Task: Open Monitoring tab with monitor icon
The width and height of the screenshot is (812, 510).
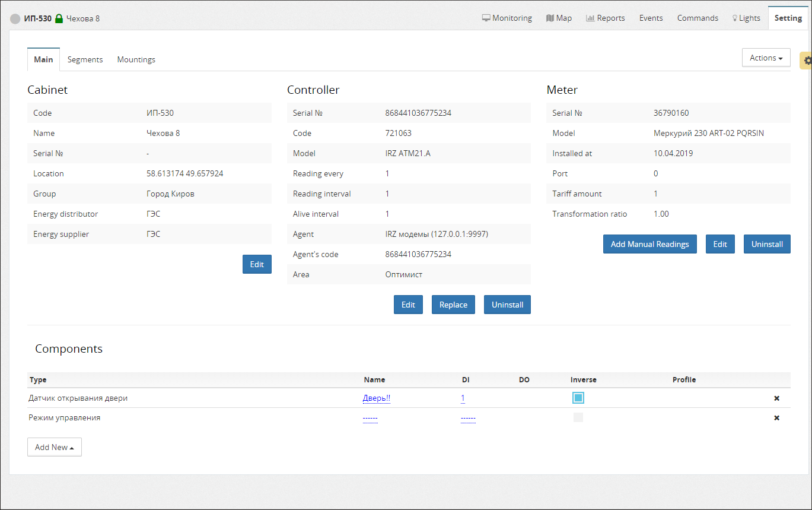Action: pos(507,18)
